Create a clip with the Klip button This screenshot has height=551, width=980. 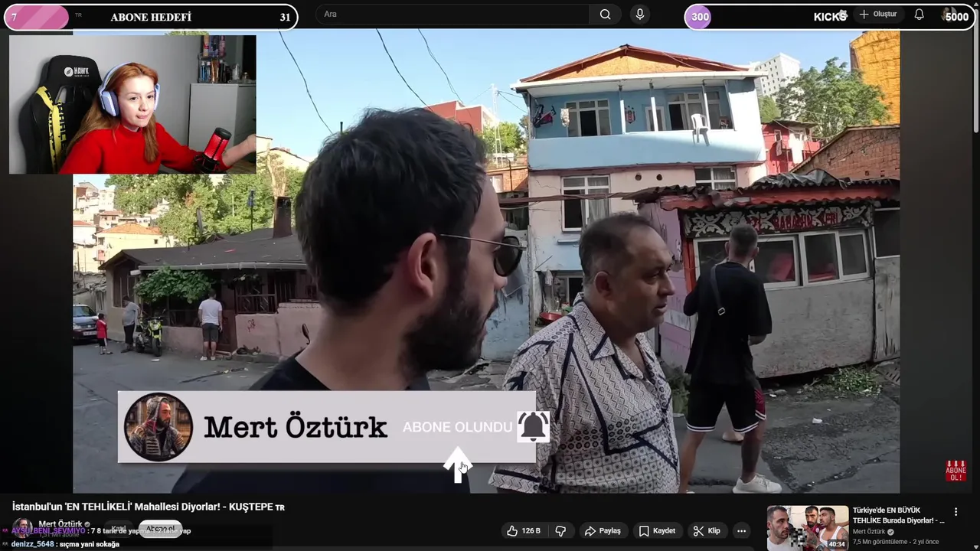(x=706, y=530)
